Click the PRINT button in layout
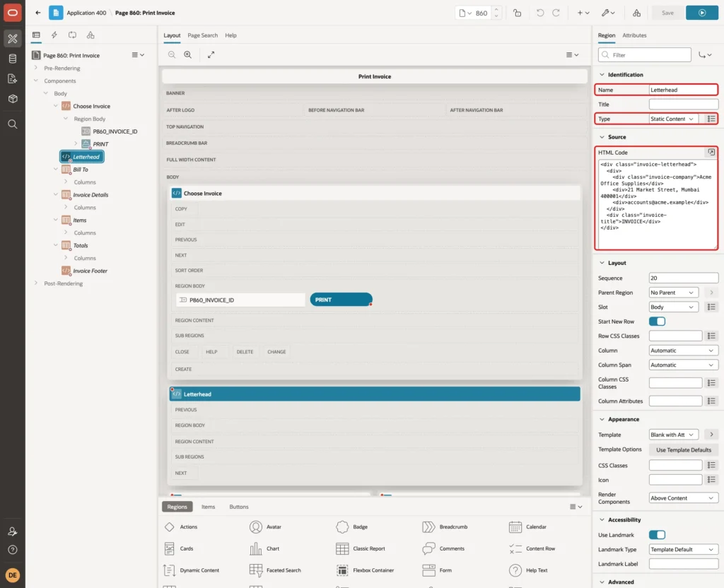The width and height of the screenshot is (724, 588). point(341,300)
